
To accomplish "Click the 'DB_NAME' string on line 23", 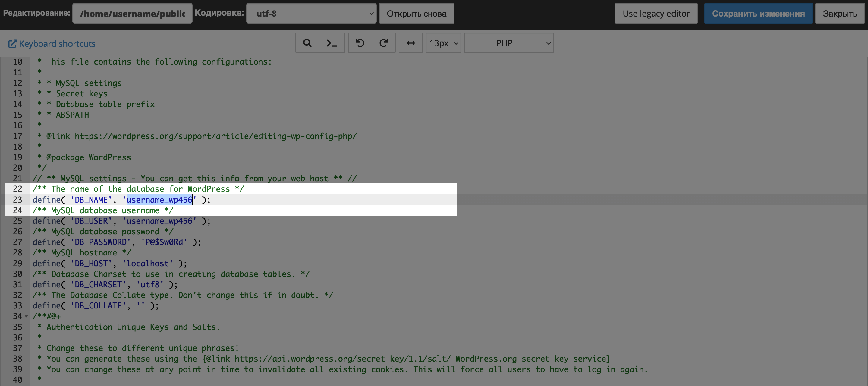I will 91,200.
